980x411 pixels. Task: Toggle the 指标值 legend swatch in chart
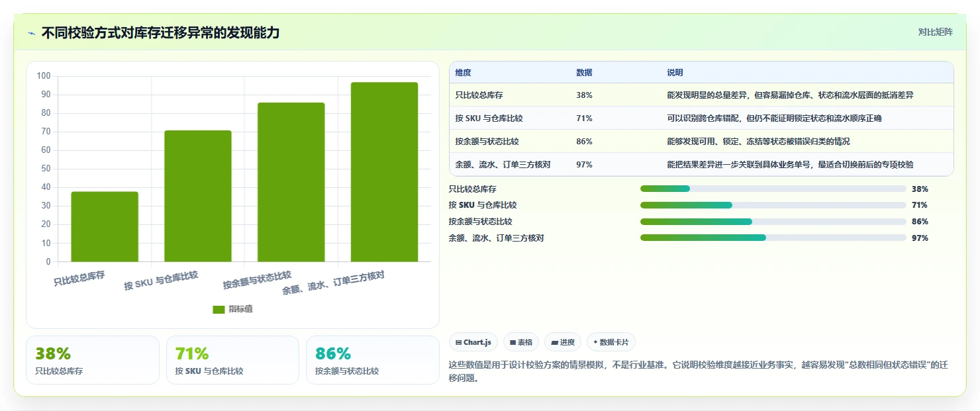219,309
